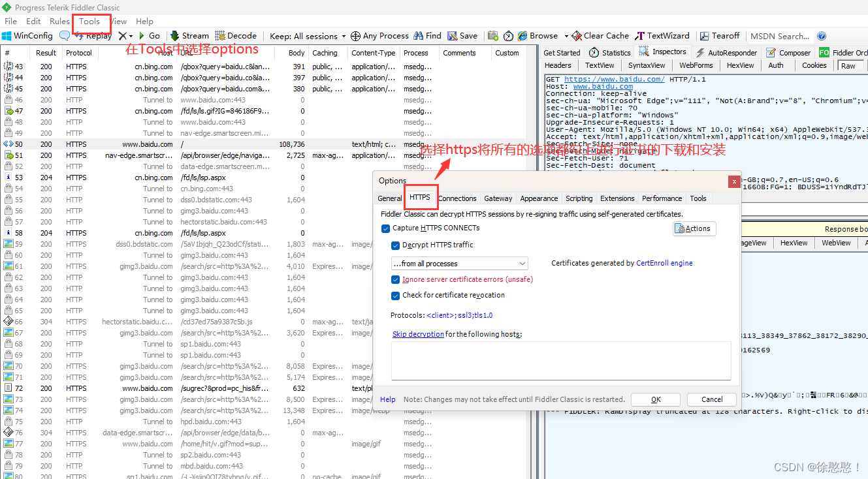Click the protocols link '<client>; ssl3;tls1.0'
Image resolution: width=868 pixels, height=479 pixels.
[x=460, y=315]
